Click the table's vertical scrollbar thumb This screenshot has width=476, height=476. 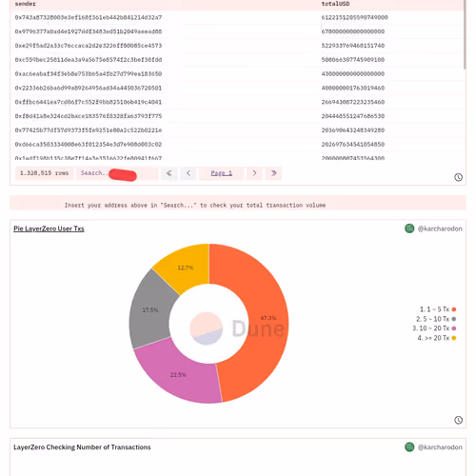(465, 34)
